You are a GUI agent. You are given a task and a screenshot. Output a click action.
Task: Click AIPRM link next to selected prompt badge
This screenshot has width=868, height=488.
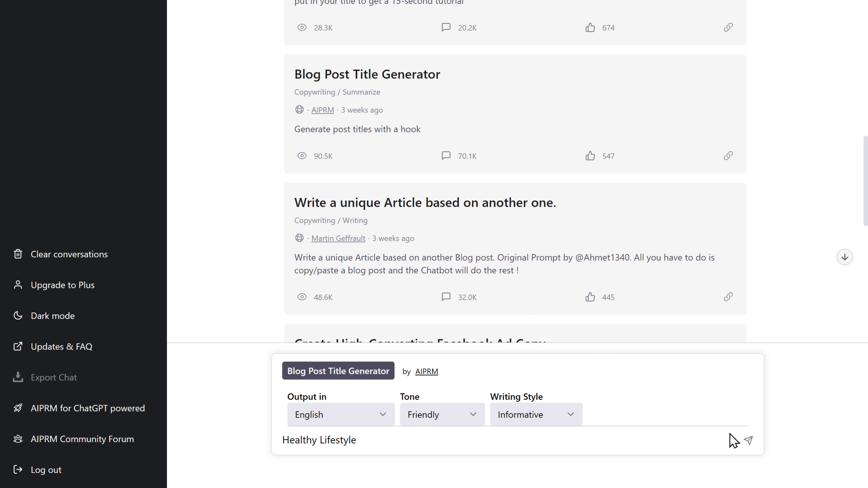(427, 371)
